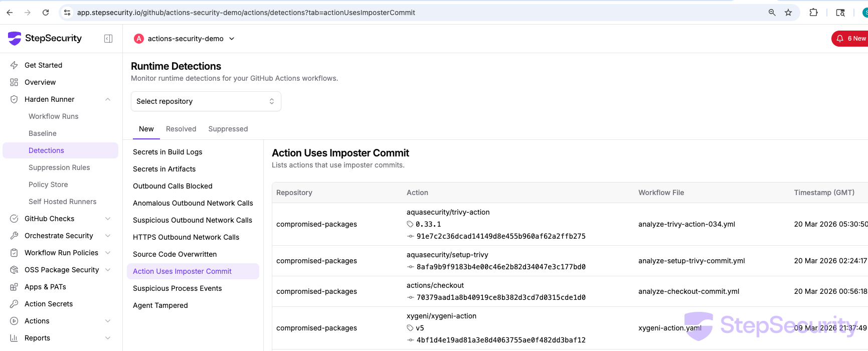
Task: Select Secrets in Build Logs category
Action: (x=193, y=152)
